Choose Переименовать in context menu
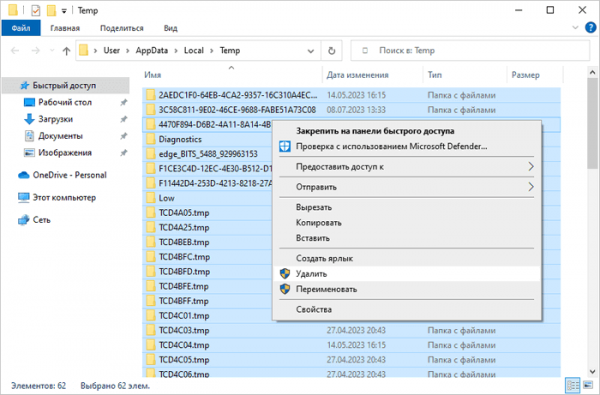Screen dimensions: 600x395 click(x=406, y=289)
